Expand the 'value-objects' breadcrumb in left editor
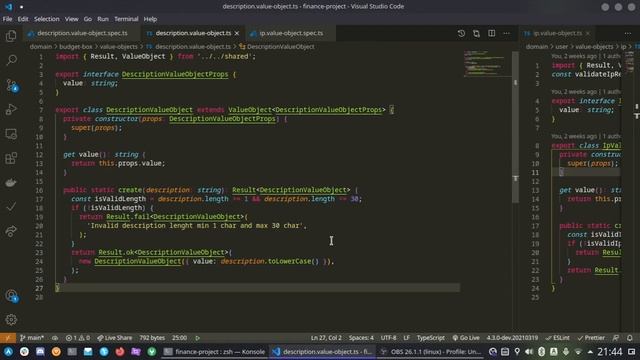This screenshot has width=640, height=360. coord(118,47)
